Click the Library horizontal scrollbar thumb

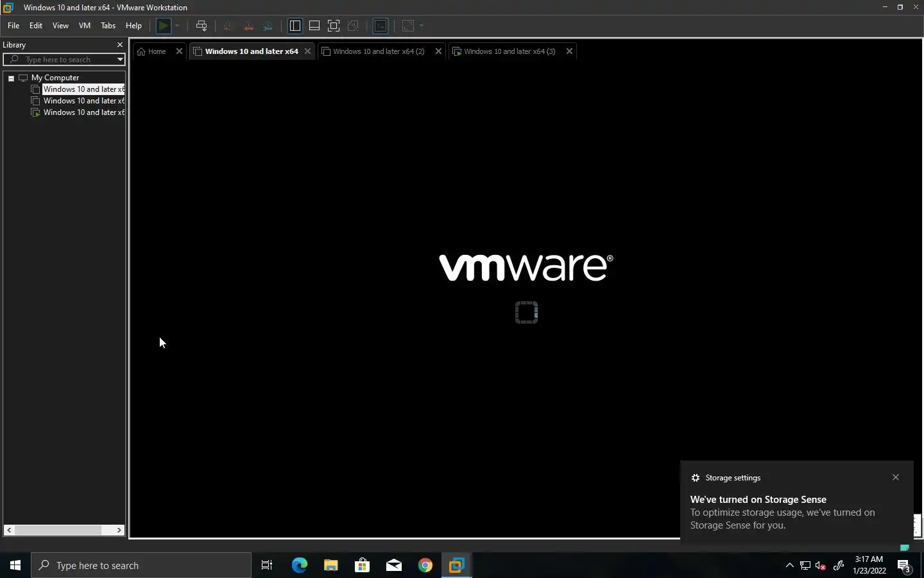58,530
